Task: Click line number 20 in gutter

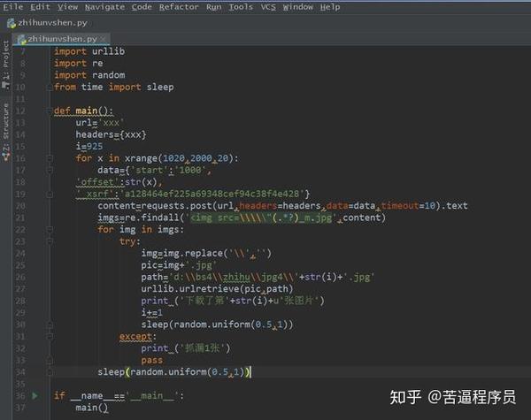Action: pos(20,206)
